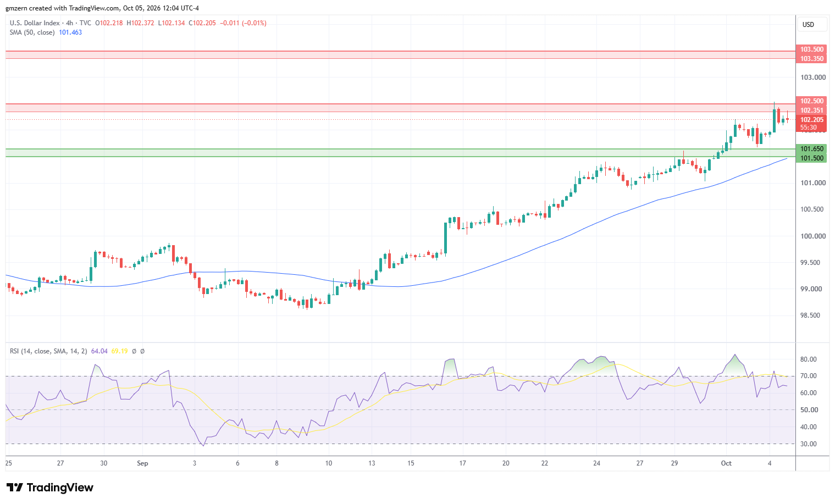
Task: Click the 102.500 resistance price label
Action: 812,101
